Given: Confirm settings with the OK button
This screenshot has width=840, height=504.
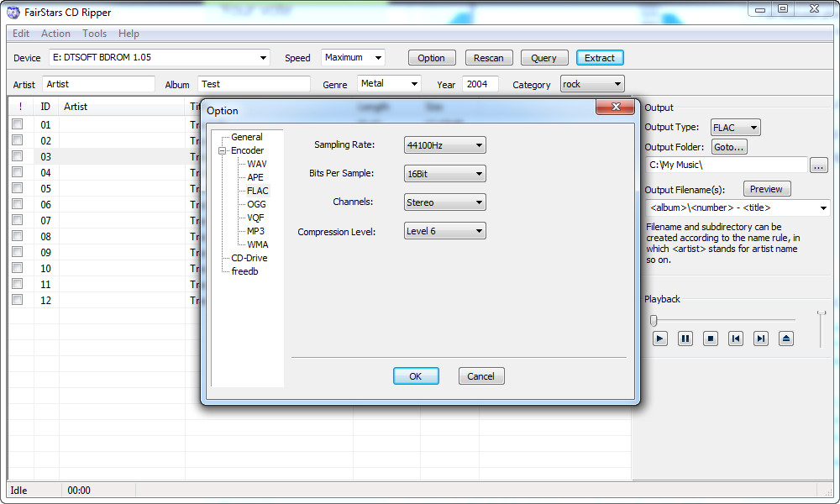Looking at the screenshot, I should click(416, 376).
